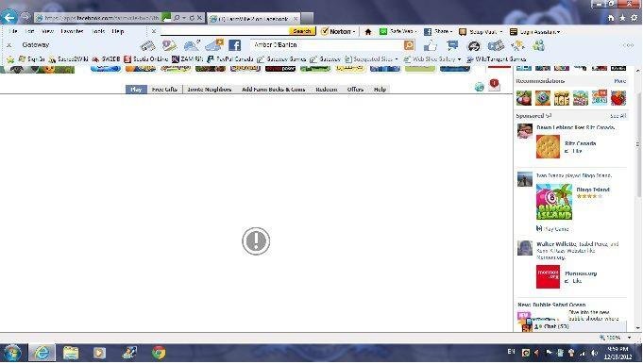
Task: Open the Favorites menu
Action: pos(72,31)
